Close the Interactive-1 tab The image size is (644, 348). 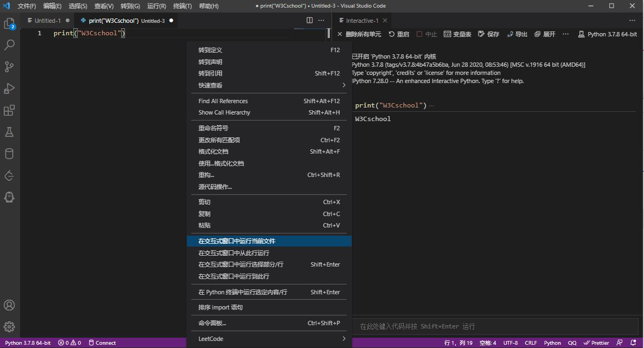point(385,21)
